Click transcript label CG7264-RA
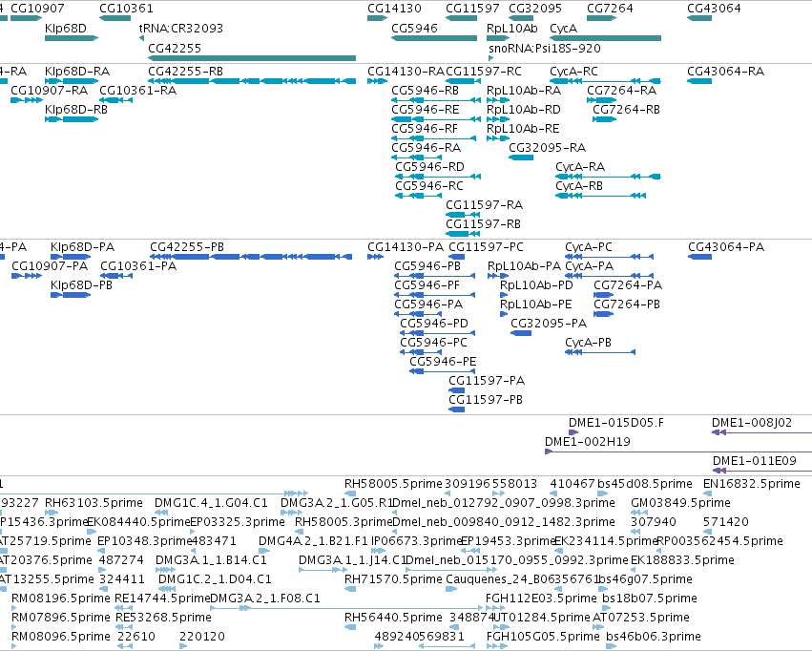Screen dimensions: 812x651 coord(621,90)
